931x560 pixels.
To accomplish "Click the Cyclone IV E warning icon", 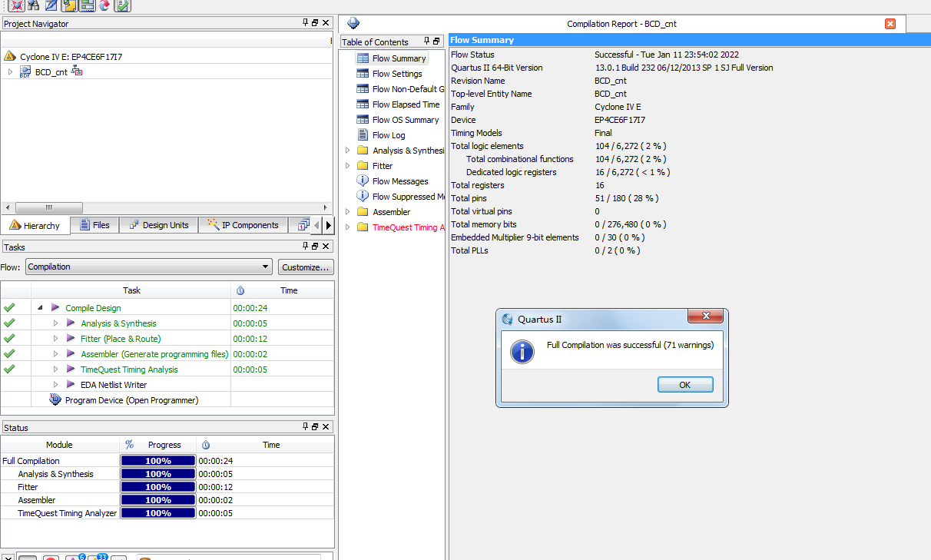I will click(10, 56).
